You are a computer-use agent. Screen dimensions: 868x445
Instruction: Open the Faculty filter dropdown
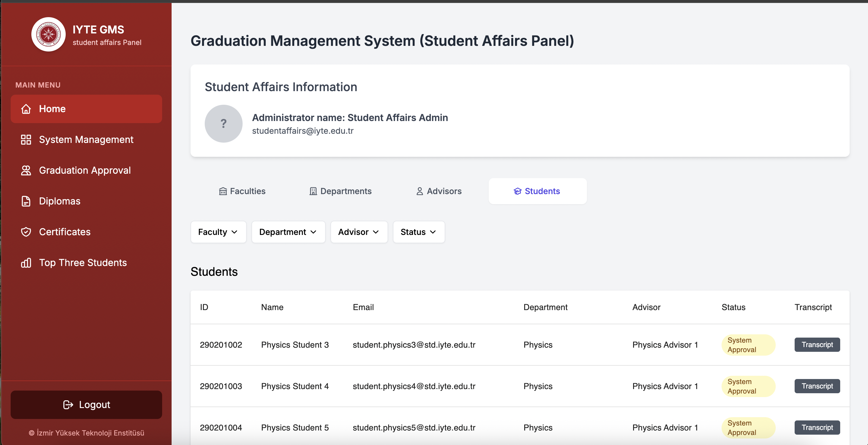[x=218, y=232]
